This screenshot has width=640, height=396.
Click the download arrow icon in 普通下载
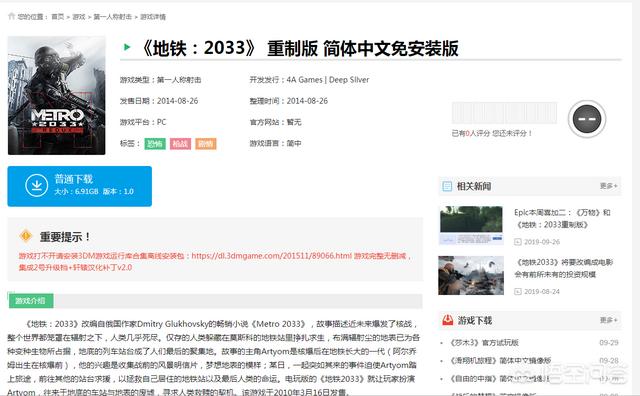[37, 186]
